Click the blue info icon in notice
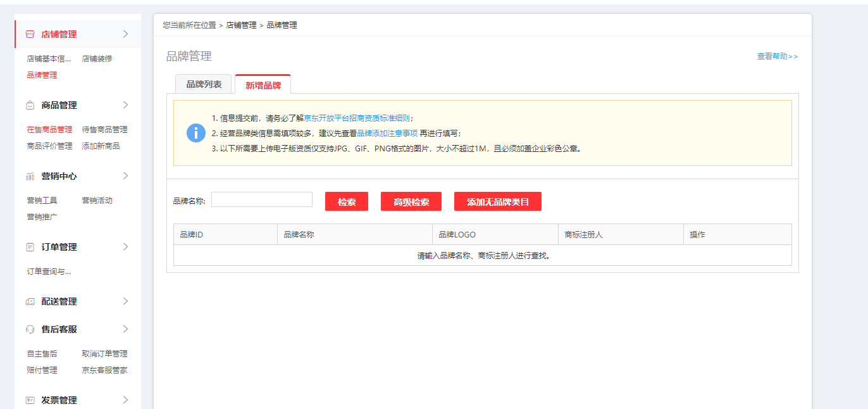This screenshot has height=409, width=868. [x=196, y=133]
